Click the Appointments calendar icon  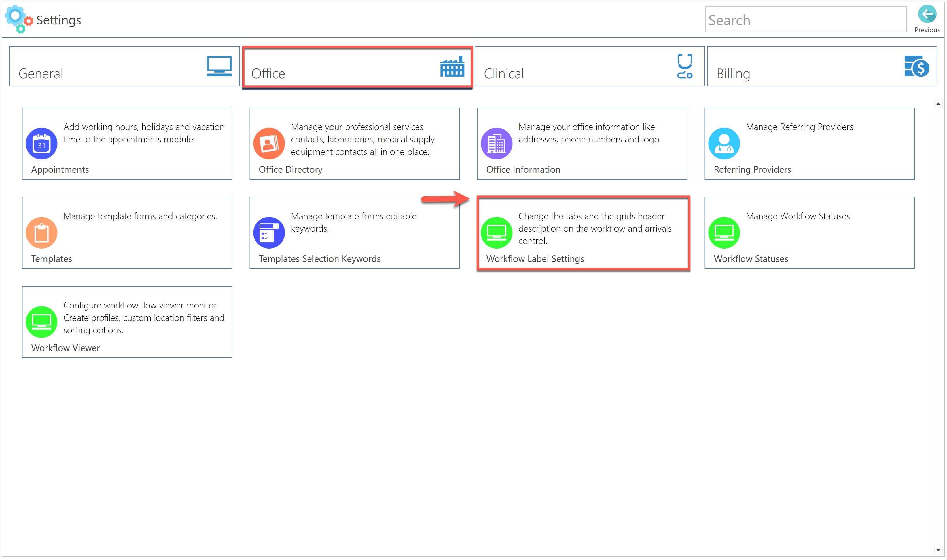(x=41, y=144)
